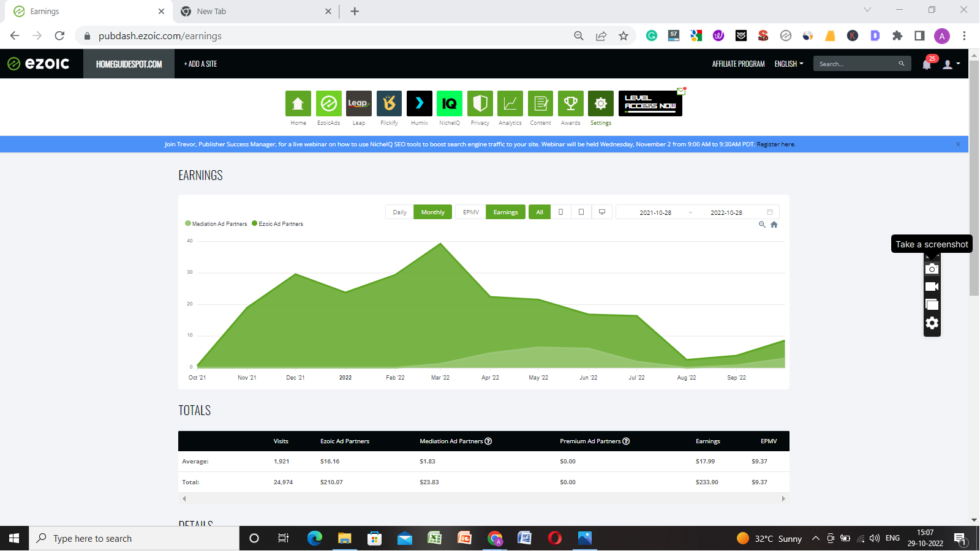Open the Windows Start menu

[x=14, y=538]
